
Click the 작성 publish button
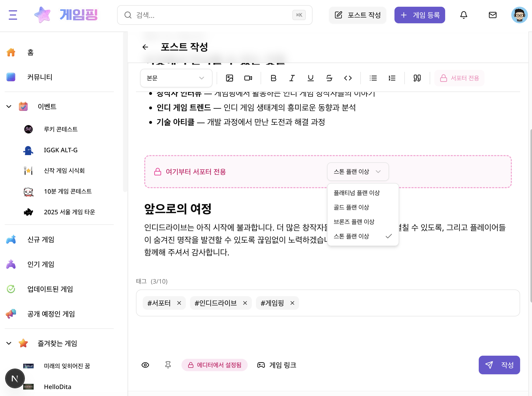tap(499, 365)
